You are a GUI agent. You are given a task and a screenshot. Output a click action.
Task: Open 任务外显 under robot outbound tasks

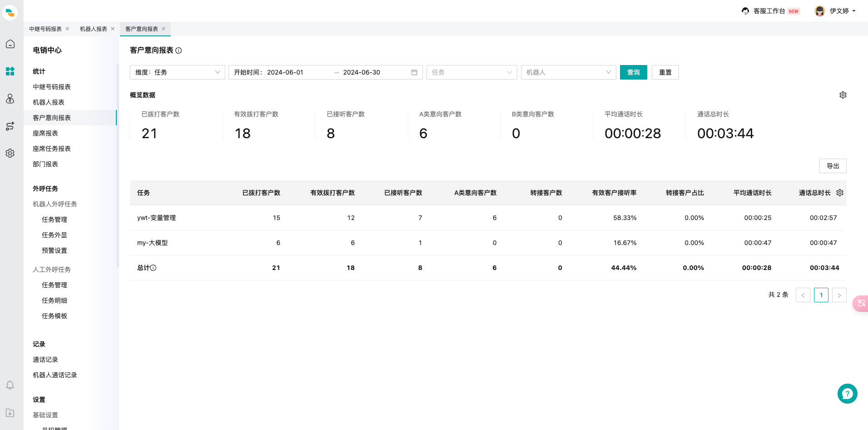55,235
